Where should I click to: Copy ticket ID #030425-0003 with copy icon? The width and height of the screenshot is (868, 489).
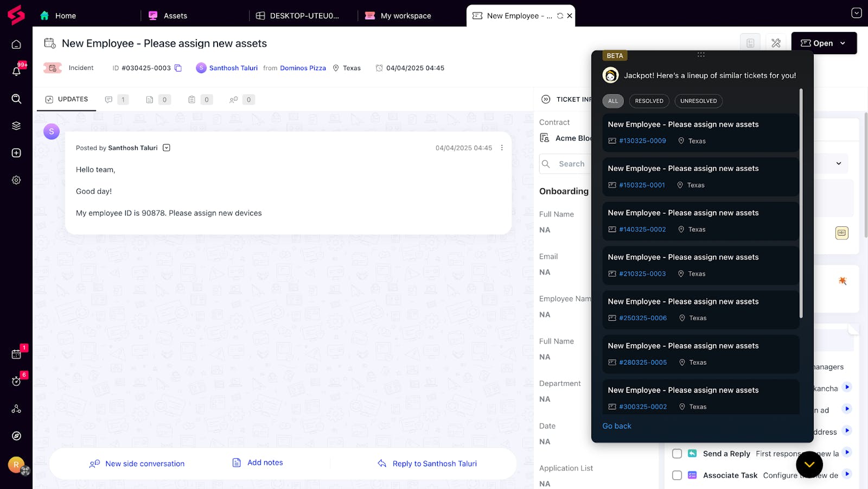pos(178,68)
